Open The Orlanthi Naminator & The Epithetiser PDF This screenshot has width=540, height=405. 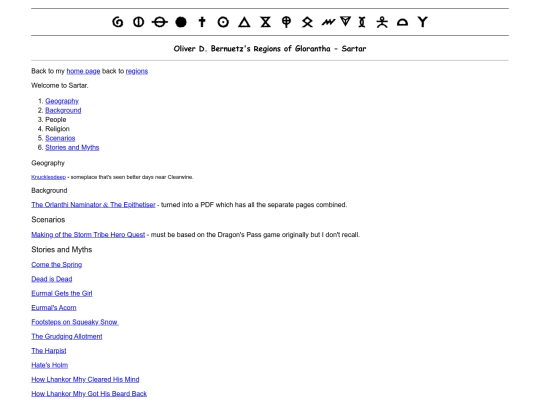[x=93, y=205]
